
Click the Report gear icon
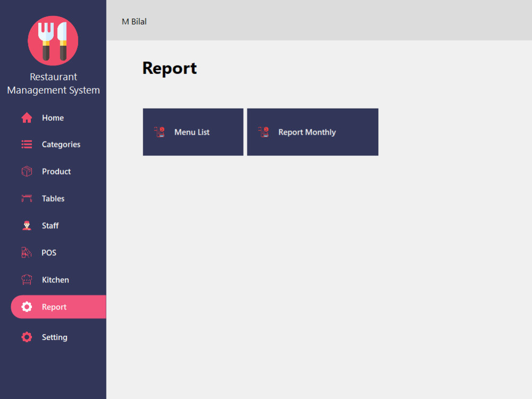click(x=27, y=307)
